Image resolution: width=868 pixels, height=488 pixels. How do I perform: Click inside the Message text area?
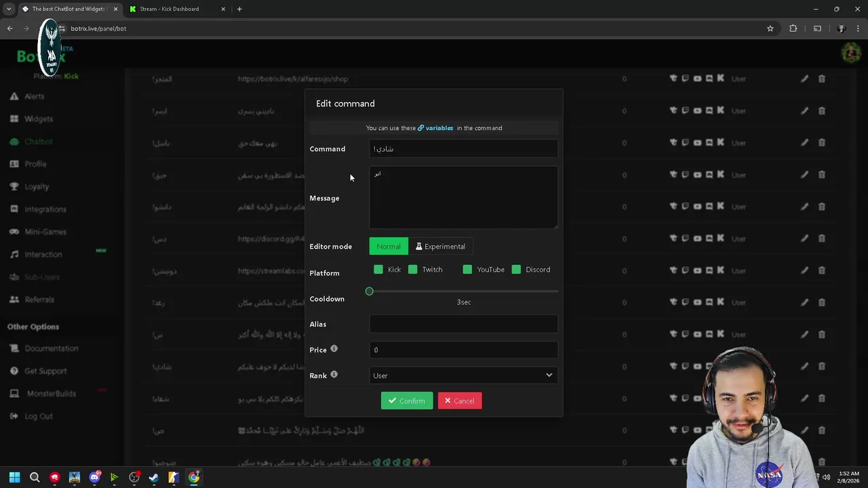pyautogui.click(x=464, y=197)
